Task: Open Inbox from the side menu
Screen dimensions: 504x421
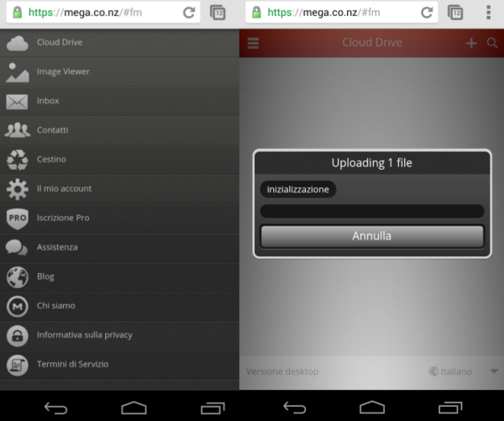Action: [119, 102]
